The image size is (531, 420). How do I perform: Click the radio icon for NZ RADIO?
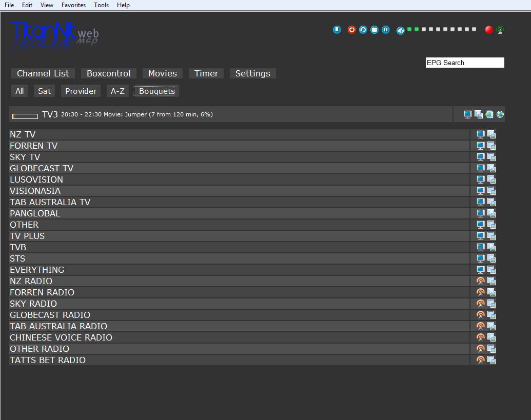[x=481, y=281]
